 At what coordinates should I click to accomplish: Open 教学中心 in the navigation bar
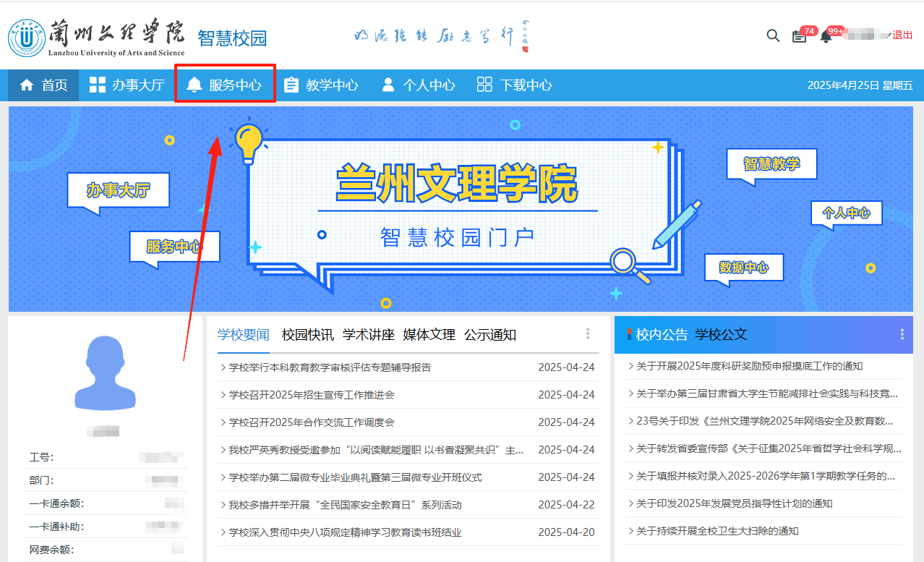[x=321, y=85]
